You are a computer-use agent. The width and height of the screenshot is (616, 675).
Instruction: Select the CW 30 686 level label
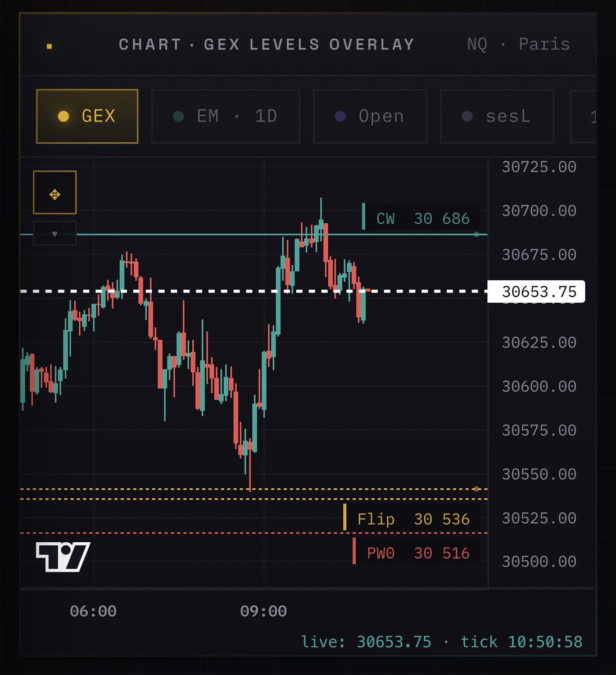point(420,218)
